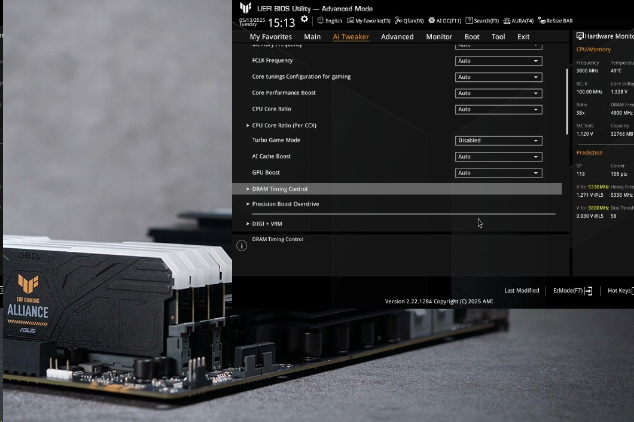Viewport: 634px width, 422px height.
Task: Expand the Precision Boost Overdrive submenu
Action: pos(285,204)
